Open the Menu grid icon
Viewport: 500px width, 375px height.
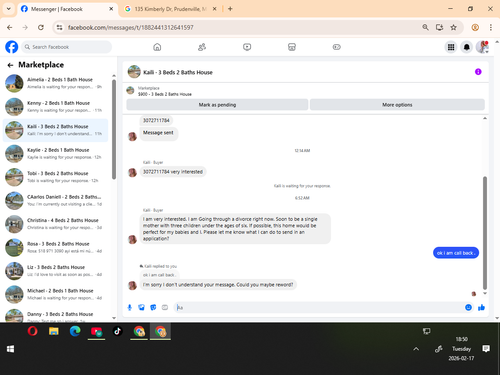[451, 47]
